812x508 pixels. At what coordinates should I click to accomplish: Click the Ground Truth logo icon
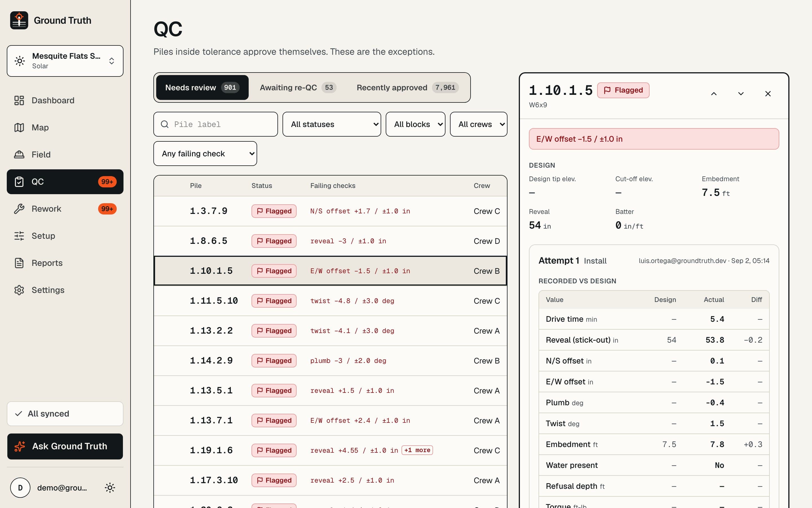19,21
